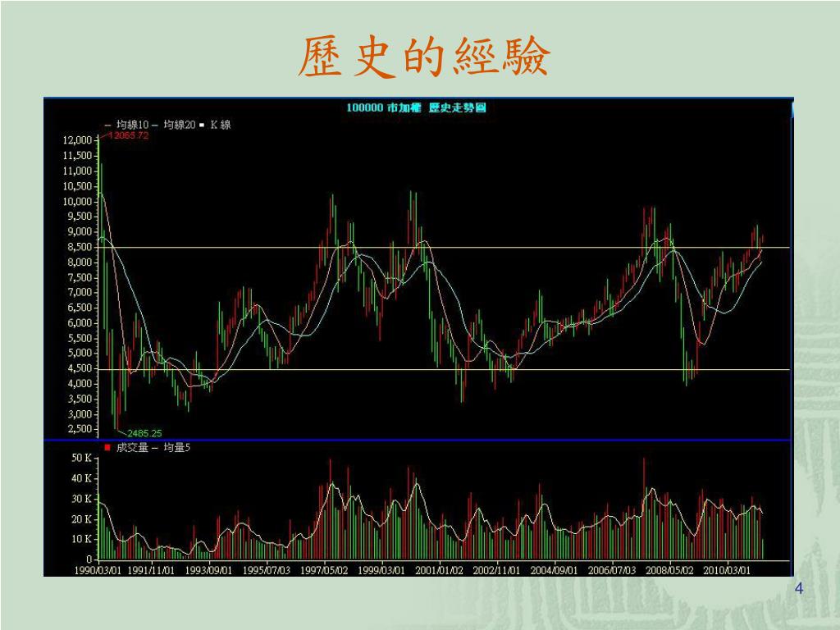The width and height of the screenshot is (840, 630).
Task: Click the 11,000 price axis label
Action: click(77, 171)
